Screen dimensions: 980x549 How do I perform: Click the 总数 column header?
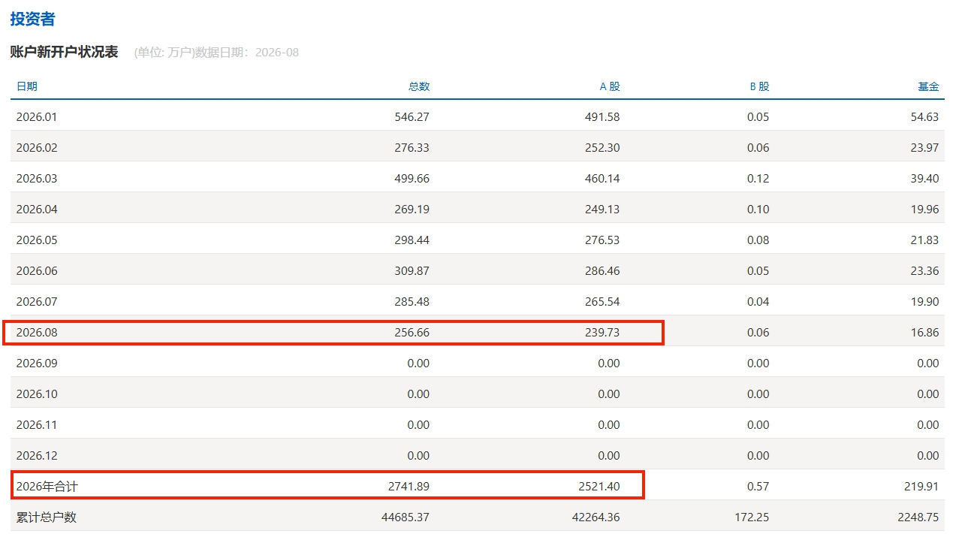(x=419, y=86)
